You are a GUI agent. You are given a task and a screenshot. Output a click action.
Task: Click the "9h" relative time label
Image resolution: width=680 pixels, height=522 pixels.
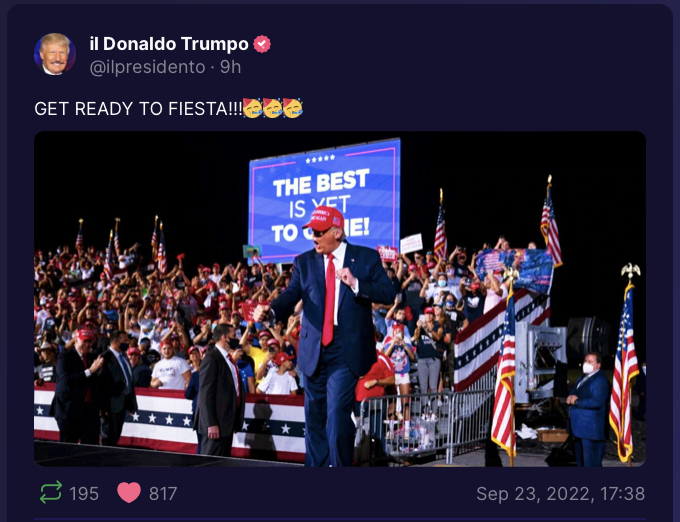[x=230, y=67]
